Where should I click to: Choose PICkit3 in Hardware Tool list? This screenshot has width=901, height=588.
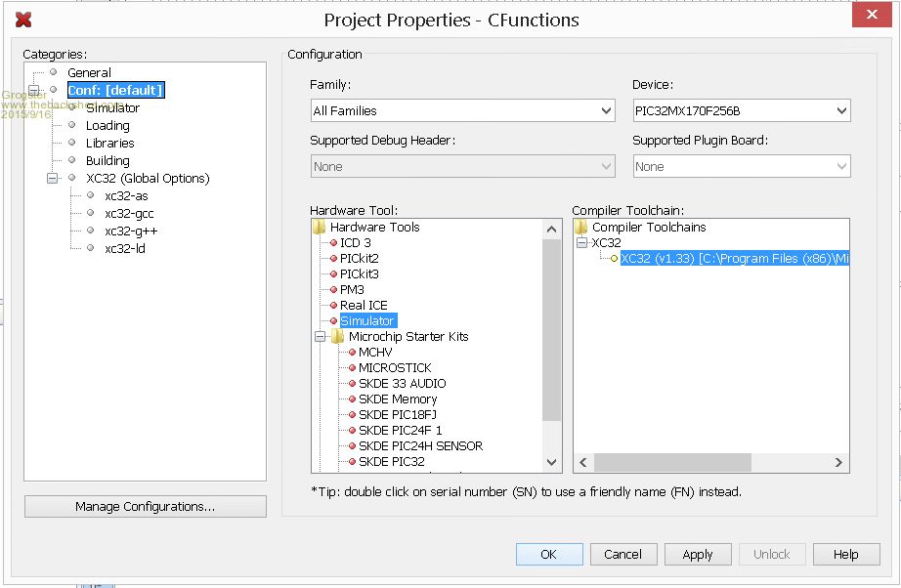coord(359,273)
